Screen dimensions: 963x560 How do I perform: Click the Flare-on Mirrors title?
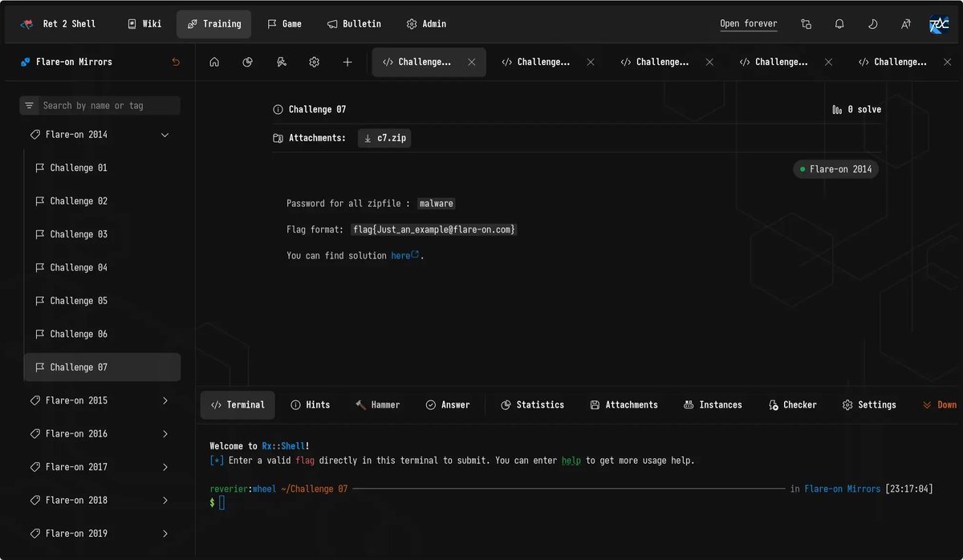tap(74, 62)
